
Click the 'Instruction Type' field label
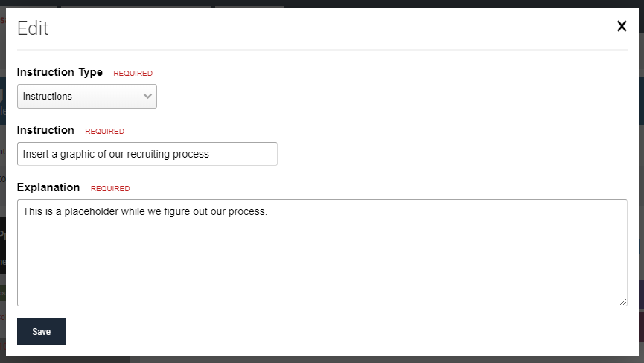tap(60, 72)
